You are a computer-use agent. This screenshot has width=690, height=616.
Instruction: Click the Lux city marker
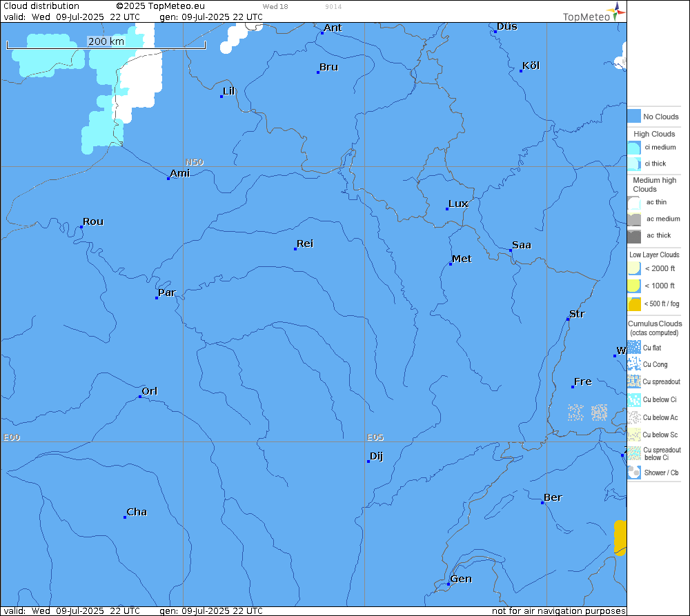pos(447,209)
